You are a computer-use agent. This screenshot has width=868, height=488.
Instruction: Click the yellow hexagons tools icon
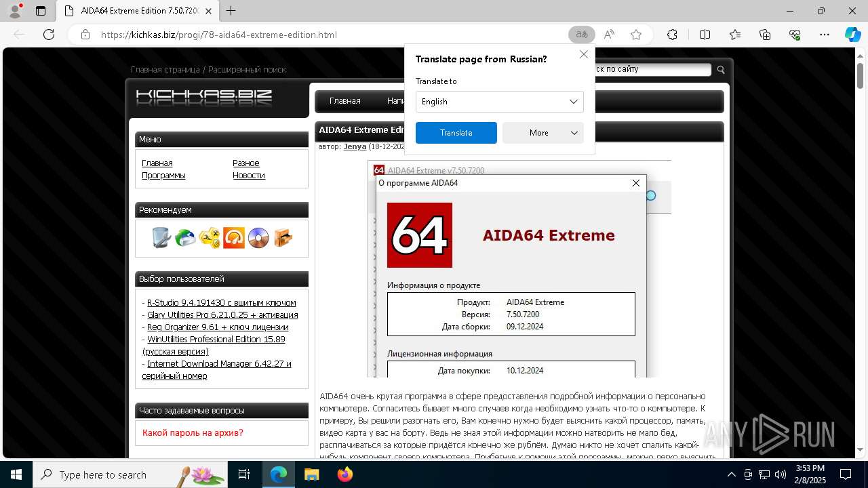210,238
